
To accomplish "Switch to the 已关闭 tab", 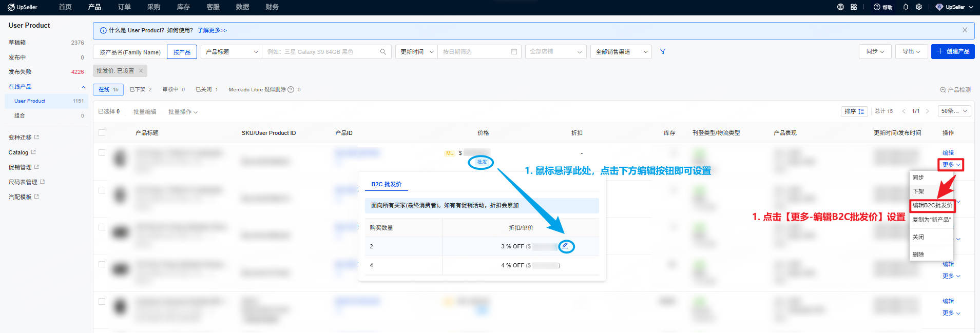I will coord(206,89).
